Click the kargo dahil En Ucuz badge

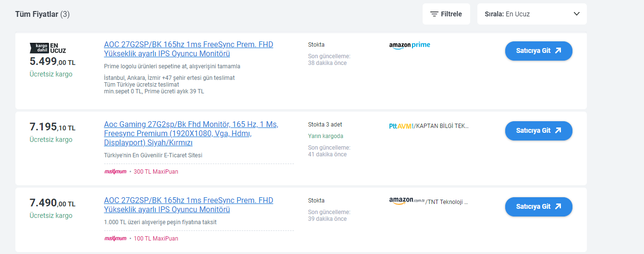[48, 47]
